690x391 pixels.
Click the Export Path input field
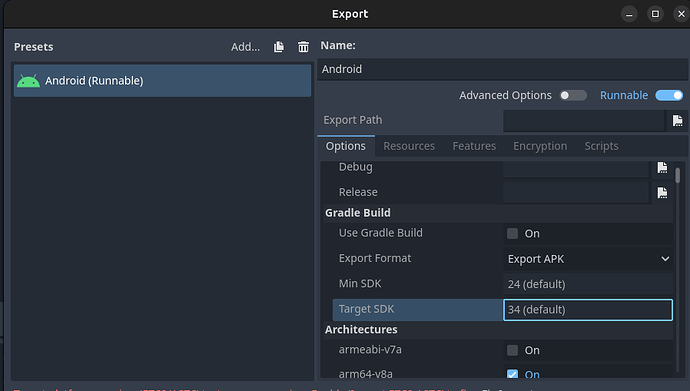pyautogui.click(x=584, y=120)
